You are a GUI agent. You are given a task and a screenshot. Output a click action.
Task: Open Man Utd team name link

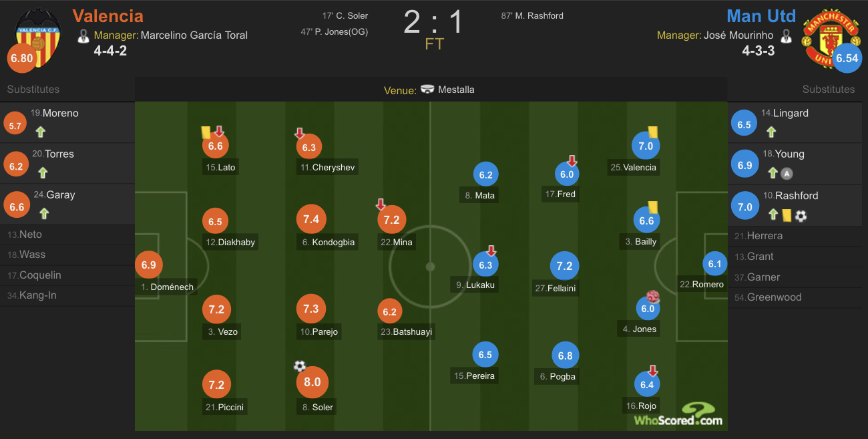(761, 15)
